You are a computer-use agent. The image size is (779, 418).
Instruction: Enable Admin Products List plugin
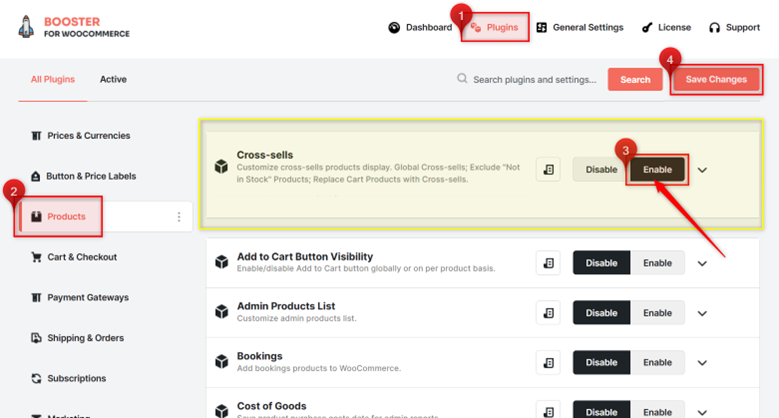(657, 313)
